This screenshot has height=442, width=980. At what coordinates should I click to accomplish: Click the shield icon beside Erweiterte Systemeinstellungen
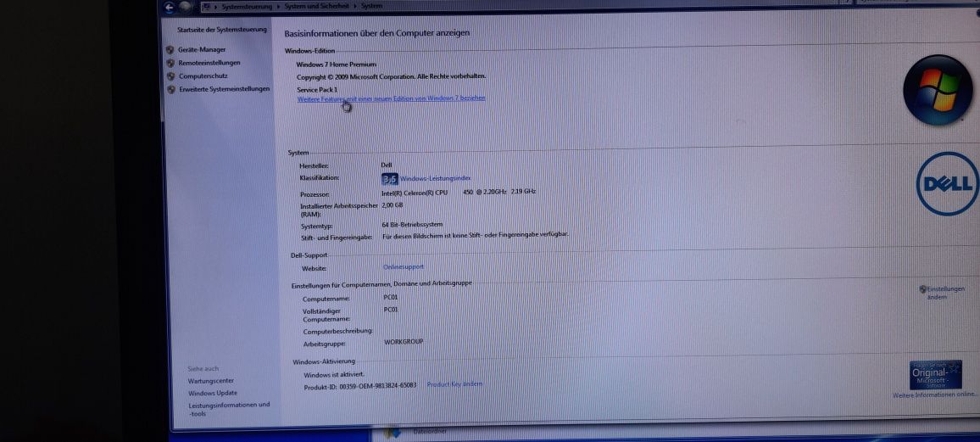click(x=172, y=90)
